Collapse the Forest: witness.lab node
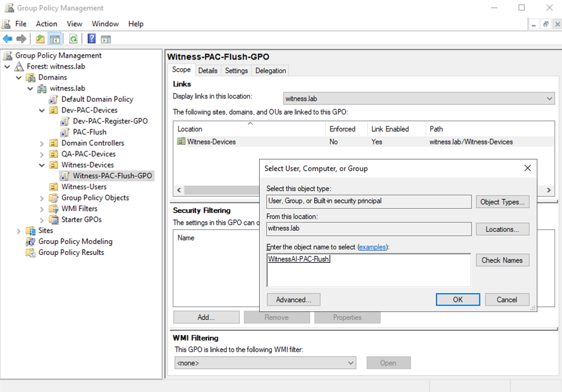Image resolution: width=562 pixels, height=392 pixels. (x=7, y=67)
